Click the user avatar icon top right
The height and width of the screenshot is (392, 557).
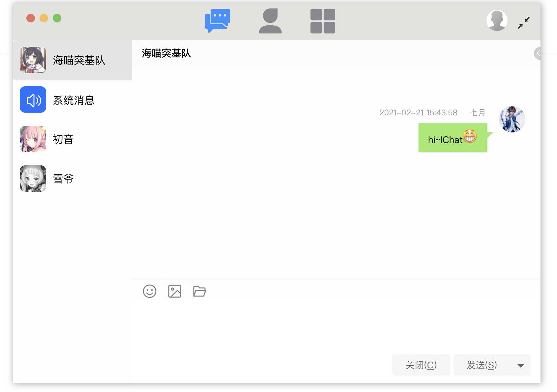497,20
